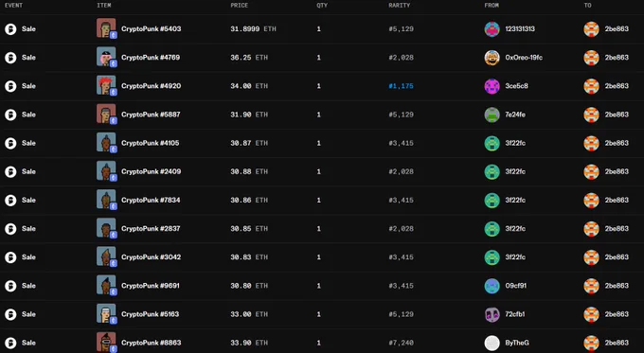This screenshot has width=644, height=353.
Task: Open seller avatar for 3ce5c8
Action: coord(492,86)
